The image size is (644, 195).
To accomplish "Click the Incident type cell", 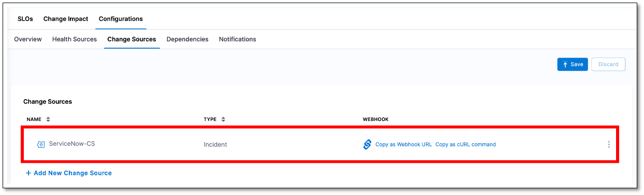I will point(215,144).
